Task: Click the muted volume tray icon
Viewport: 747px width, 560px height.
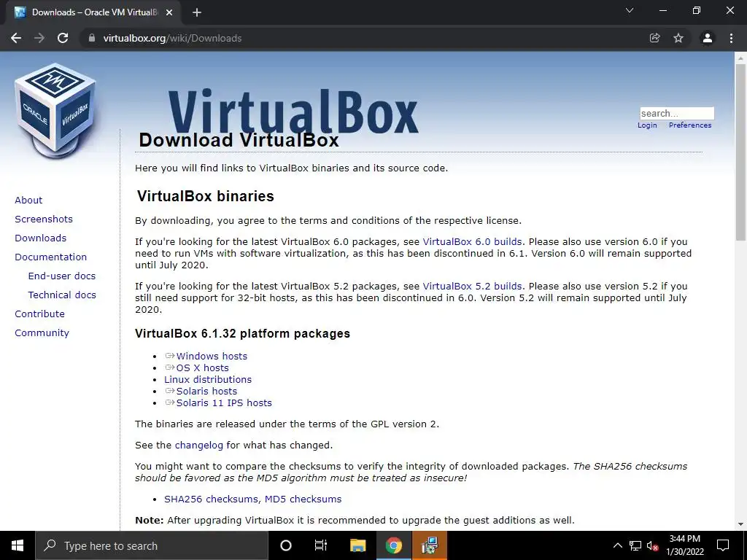Action: point(652,545)
